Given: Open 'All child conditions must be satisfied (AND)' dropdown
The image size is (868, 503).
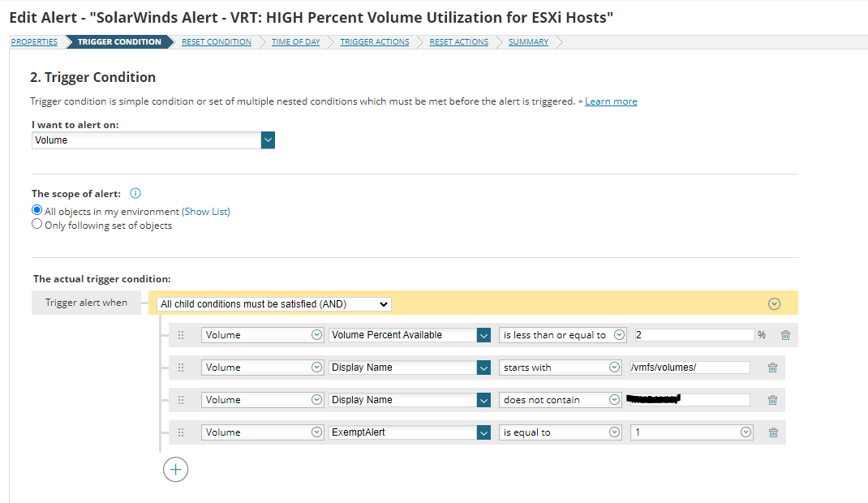Looking at the screenshot, I should tap(274, 303).
